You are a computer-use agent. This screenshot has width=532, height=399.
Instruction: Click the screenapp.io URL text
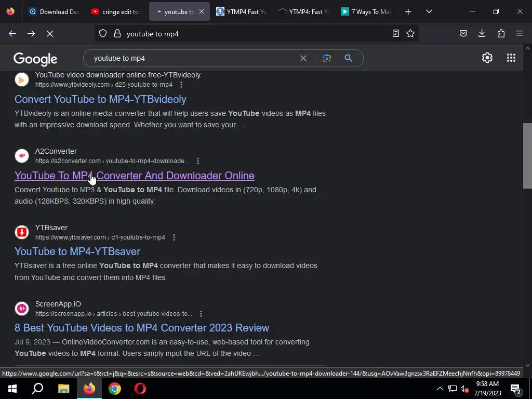[x=114, y=313]
